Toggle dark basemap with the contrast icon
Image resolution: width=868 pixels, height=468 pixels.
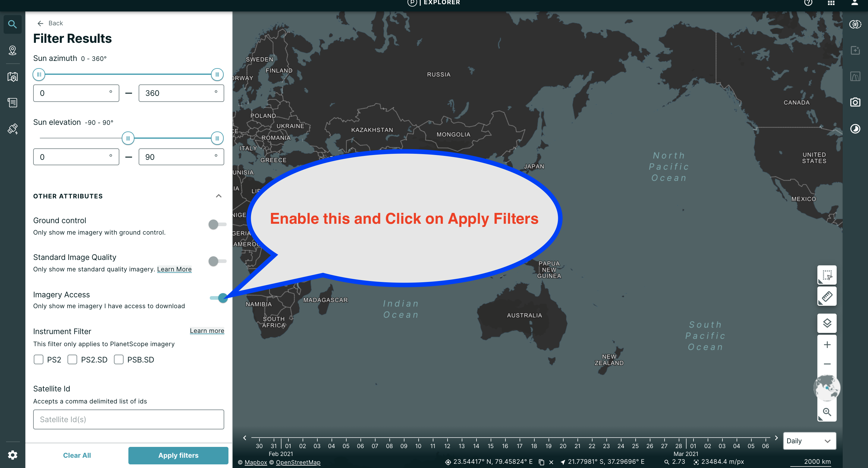tap(856, 128)
